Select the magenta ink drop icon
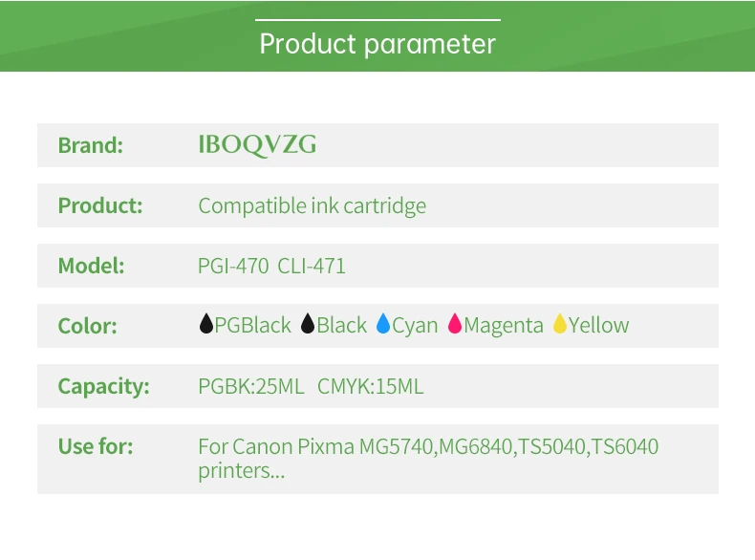This screenshot has height=560, width=755. [455, 325]
